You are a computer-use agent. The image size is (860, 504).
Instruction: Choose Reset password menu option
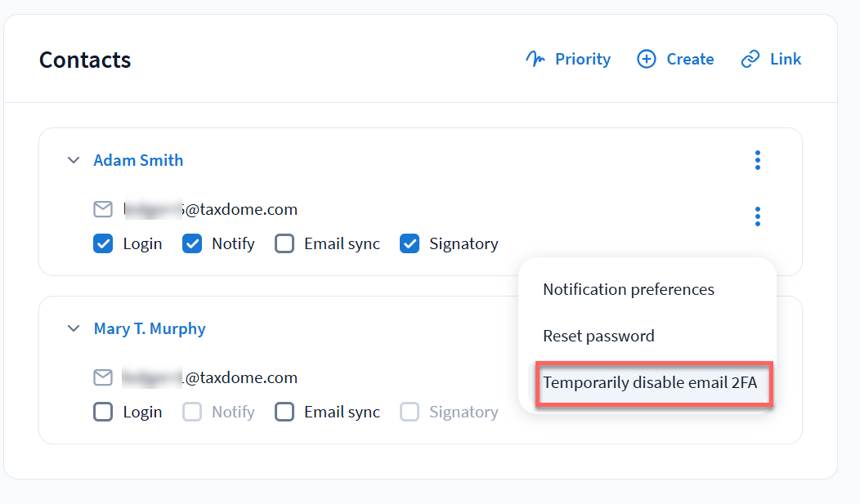[598, 336]
